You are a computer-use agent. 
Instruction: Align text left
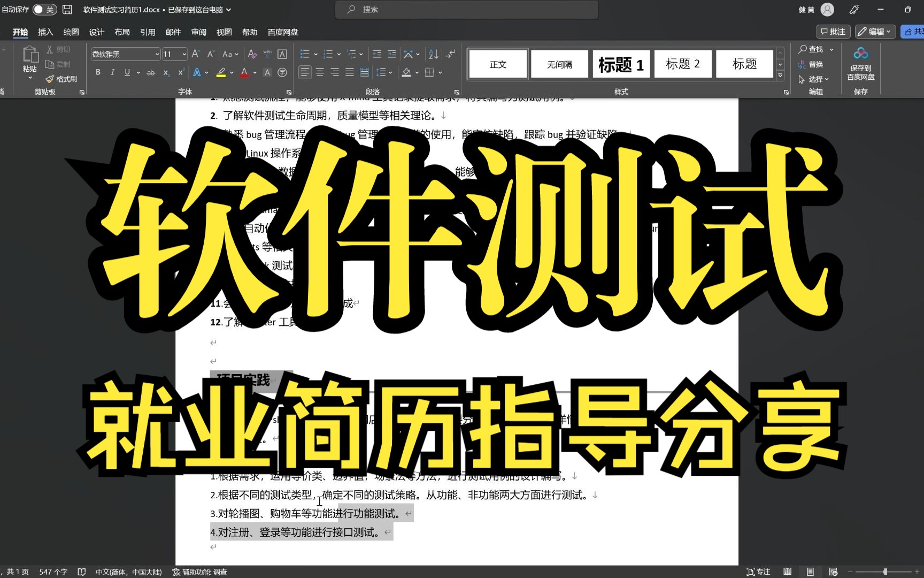tap(305, 72)
